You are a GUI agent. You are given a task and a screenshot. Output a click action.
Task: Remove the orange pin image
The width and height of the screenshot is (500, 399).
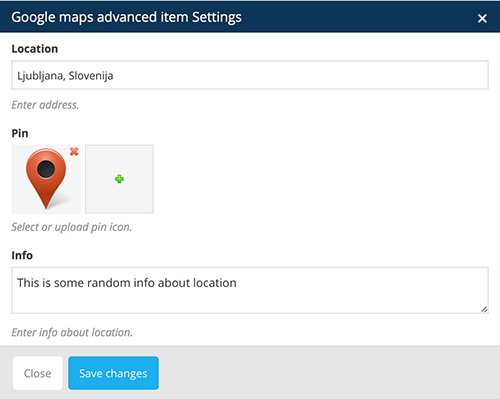pos(74,152)
